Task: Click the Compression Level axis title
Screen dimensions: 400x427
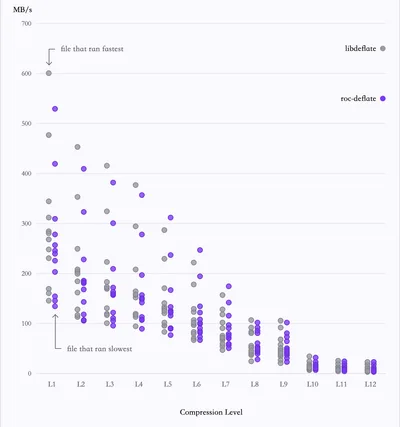Action: (x=211, y=412)
